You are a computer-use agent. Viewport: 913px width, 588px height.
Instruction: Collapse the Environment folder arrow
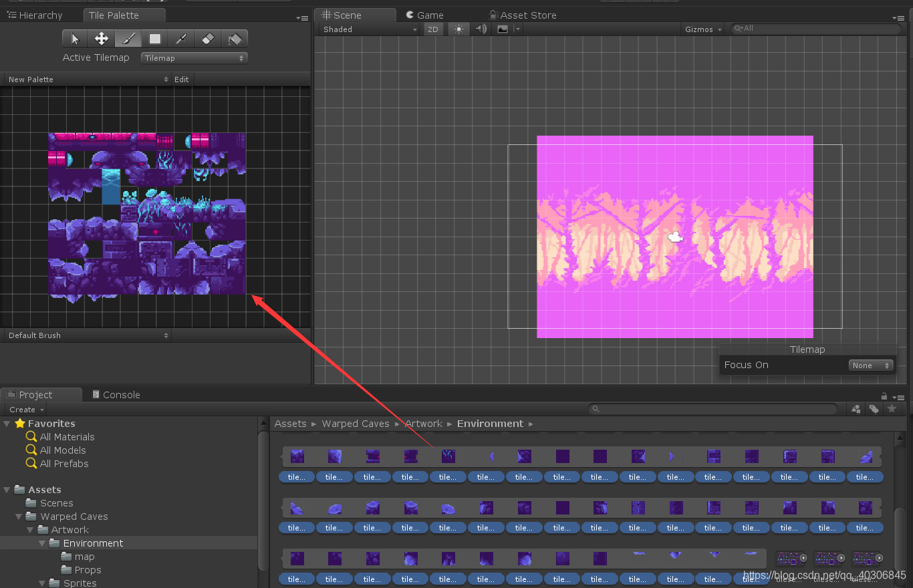coord(42,543)
